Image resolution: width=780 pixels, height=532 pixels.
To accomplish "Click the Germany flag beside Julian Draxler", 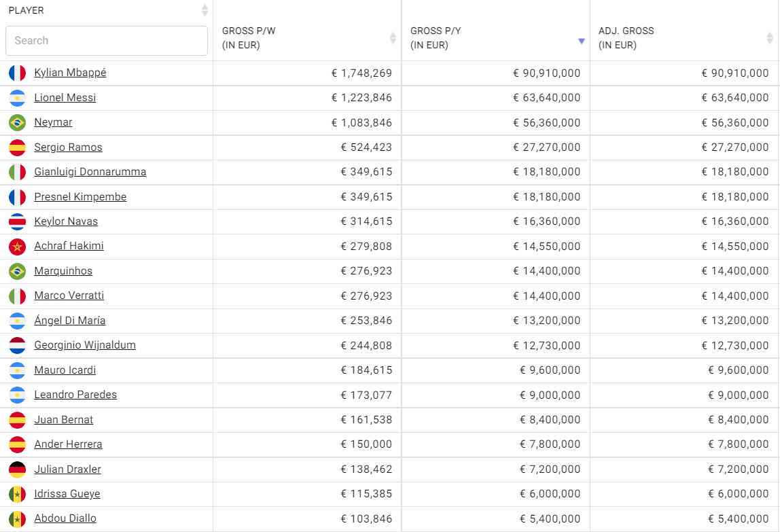I will (18, 469).
